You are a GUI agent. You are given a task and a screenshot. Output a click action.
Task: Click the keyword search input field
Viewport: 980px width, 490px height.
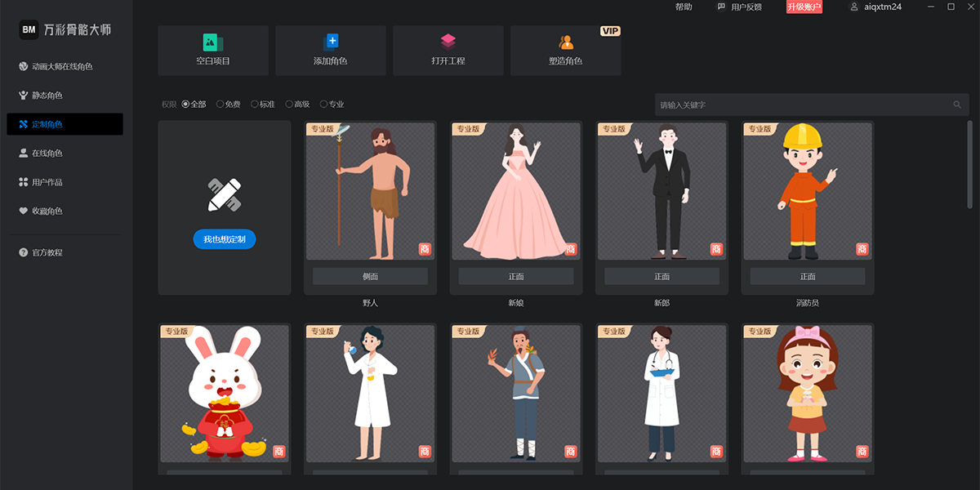(x=800, y=105)
